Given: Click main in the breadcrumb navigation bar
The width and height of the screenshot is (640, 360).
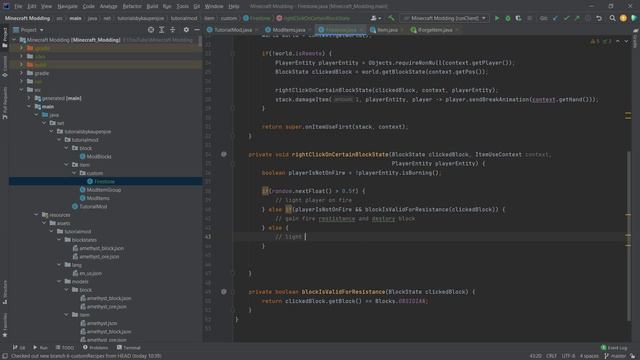Looking at the screenshot, I should pyautogui.click(x=75, y=18).
